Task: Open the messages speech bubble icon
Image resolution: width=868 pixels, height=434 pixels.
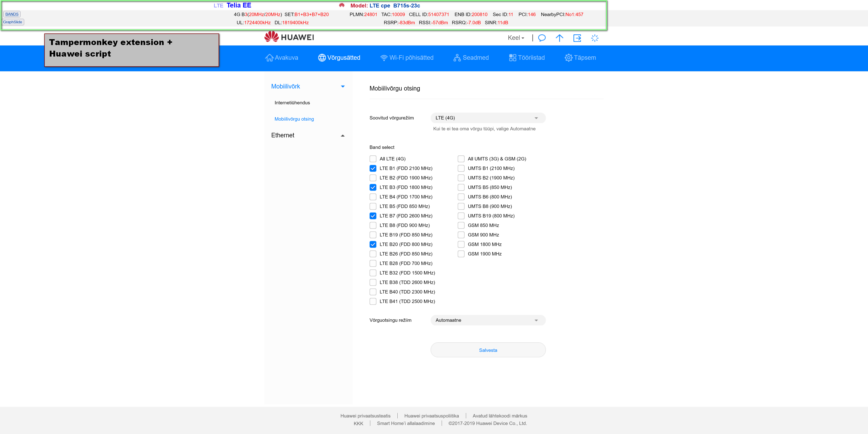Action: click(542, 38)
